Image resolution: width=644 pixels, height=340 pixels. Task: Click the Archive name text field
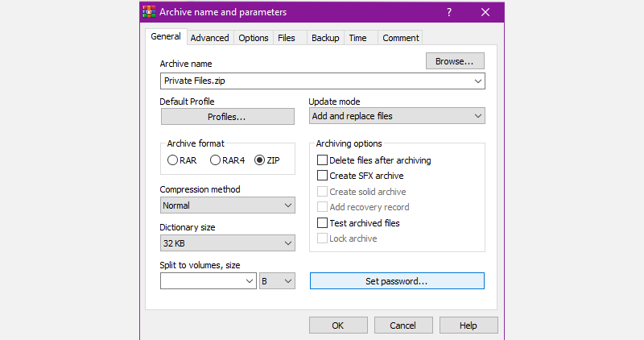pos(314,81)
